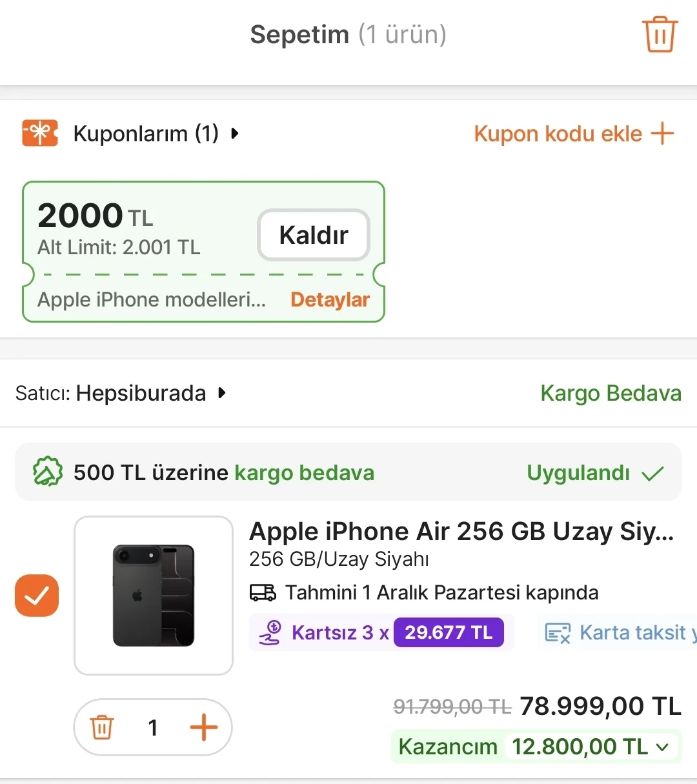Click the orange gift coupon icon
697x784 pixels.
tap(40, 134)
